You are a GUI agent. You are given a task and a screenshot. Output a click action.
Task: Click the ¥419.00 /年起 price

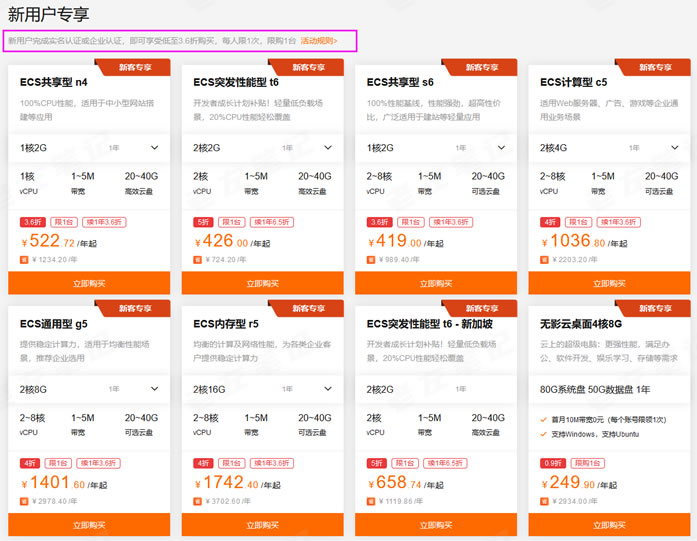tap(405, 241)
